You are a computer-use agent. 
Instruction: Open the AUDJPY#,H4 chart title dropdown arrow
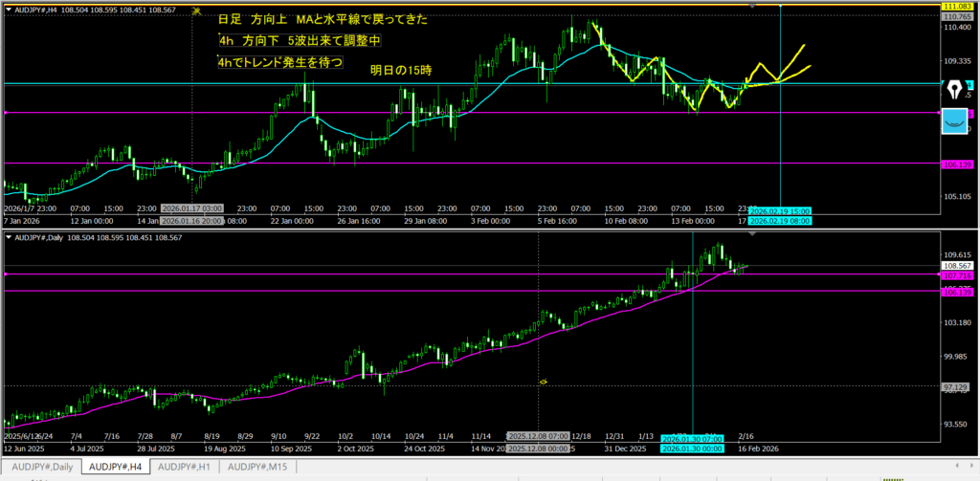[9, 9]
